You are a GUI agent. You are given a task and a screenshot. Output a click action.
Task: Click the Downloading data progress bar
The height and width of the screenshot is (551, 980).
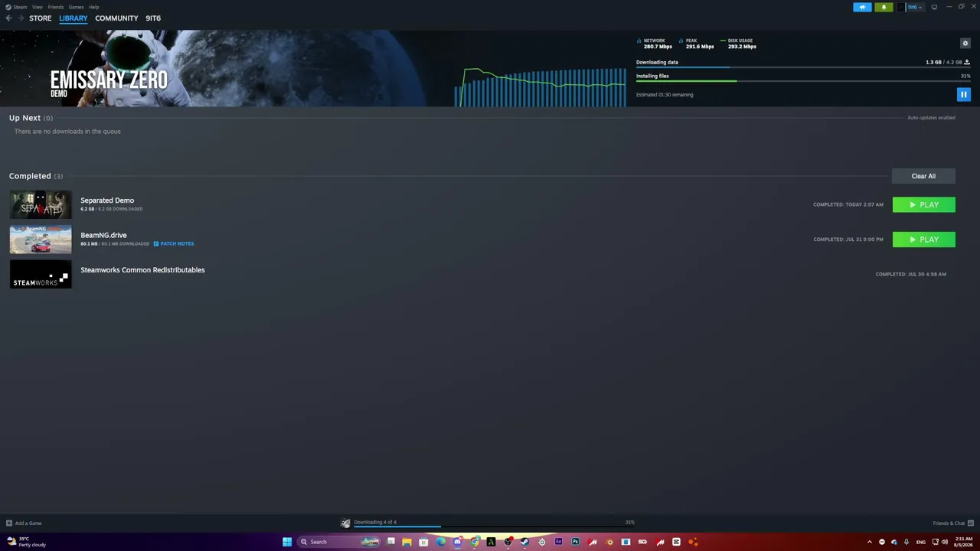click(x=803, y=67)
